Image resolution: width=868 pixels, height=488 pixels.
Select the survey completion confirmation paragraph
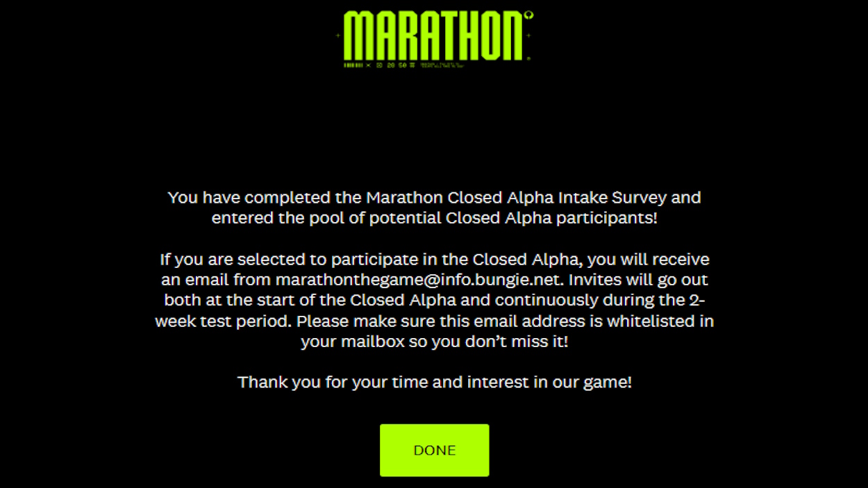click(434, 207)
